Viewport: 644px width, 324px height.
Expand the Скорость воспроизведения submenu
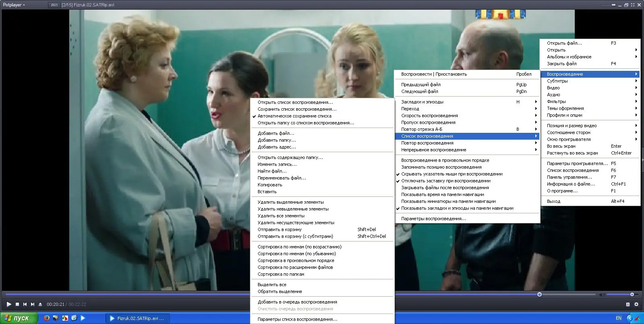point(467,116)
